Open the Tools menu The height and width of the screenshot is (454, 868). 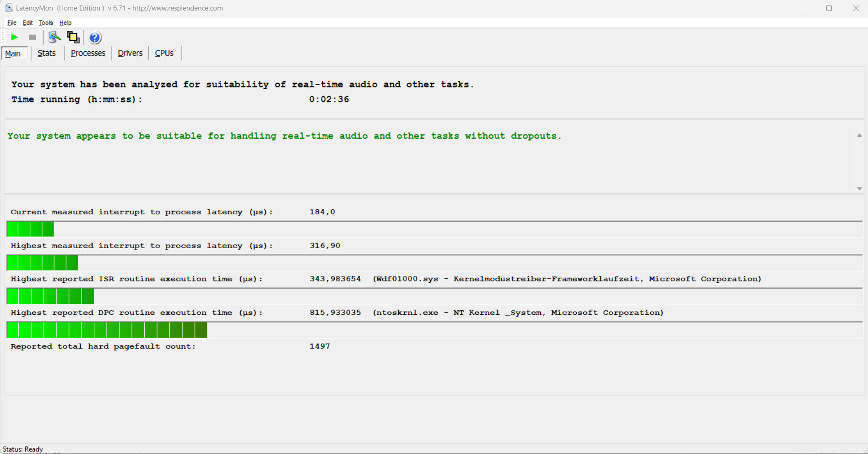point(46,23)
